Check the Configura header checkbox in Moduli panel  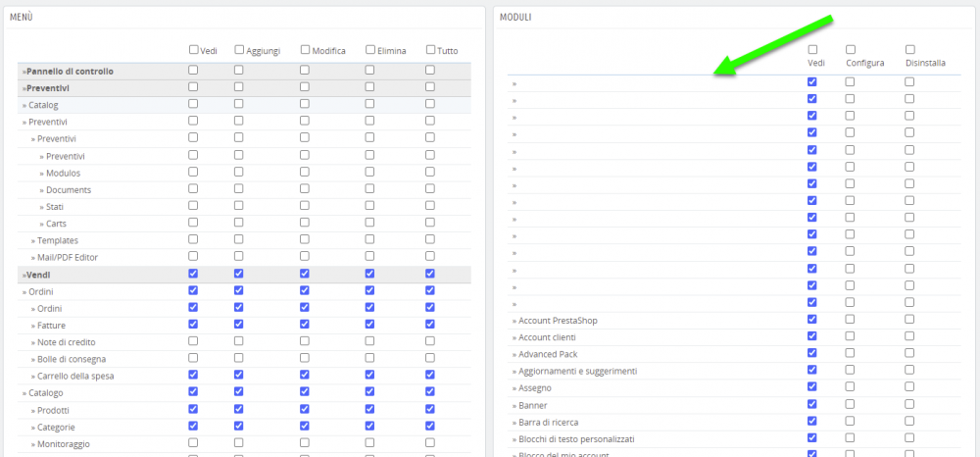click(850, 49)
